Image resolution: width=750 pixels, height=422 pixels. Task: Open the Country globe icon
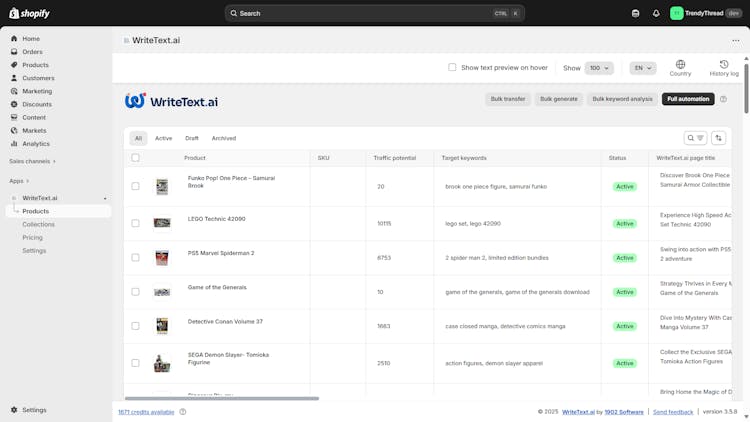pyautogui.click(x=680, y=65)
